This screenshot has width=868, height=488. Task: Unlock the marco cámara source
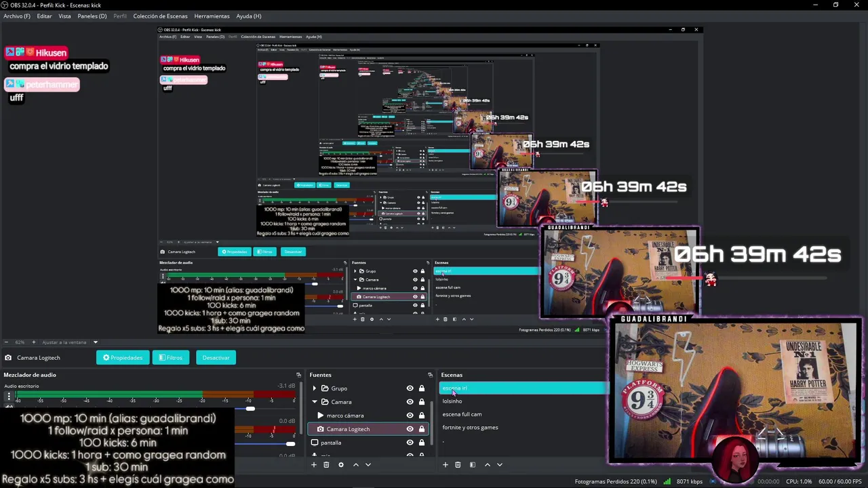pos(421,415)
